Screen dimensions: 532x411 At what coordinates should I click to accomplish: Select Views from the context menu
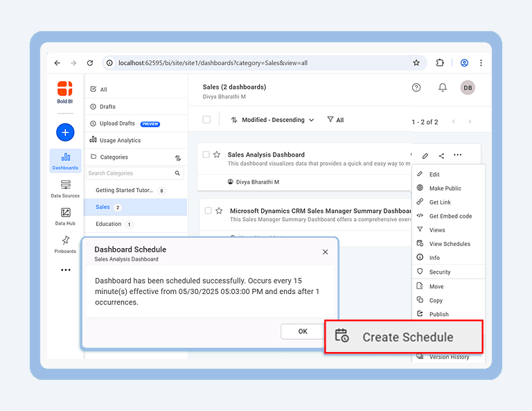449,230
